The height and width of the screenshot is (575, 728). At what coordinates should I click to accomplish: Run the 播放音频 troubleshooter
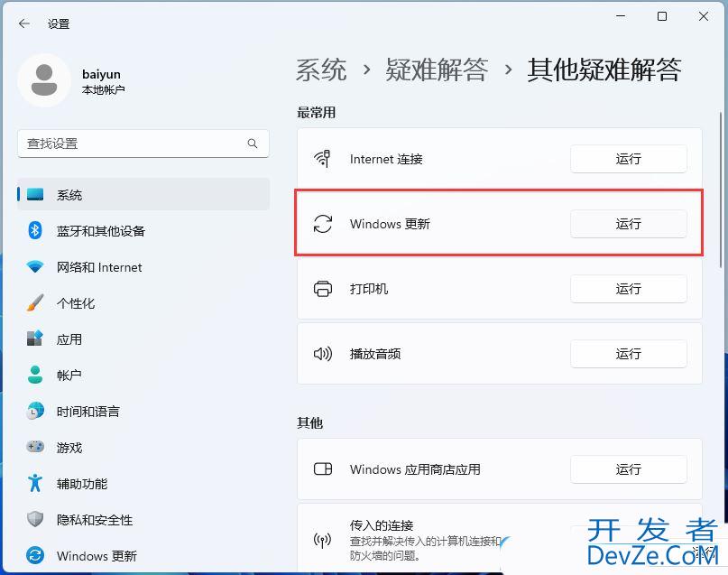click(x=628, y=354)
